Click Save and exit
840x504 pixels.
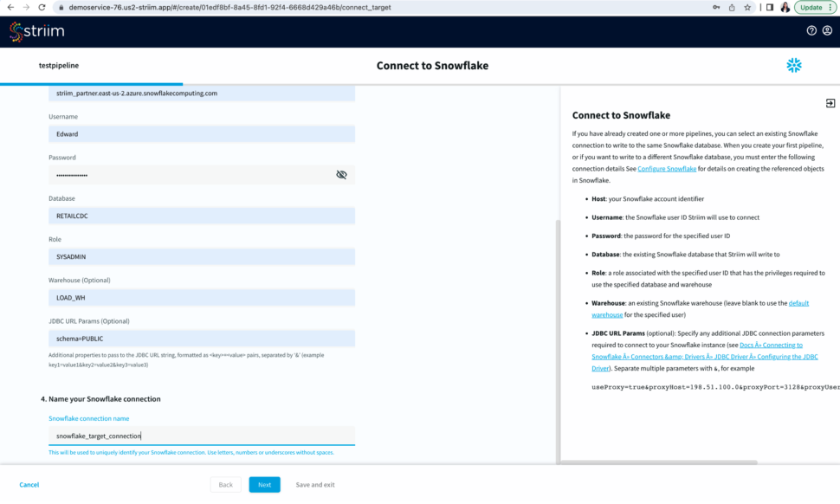[x=315, y=485]
